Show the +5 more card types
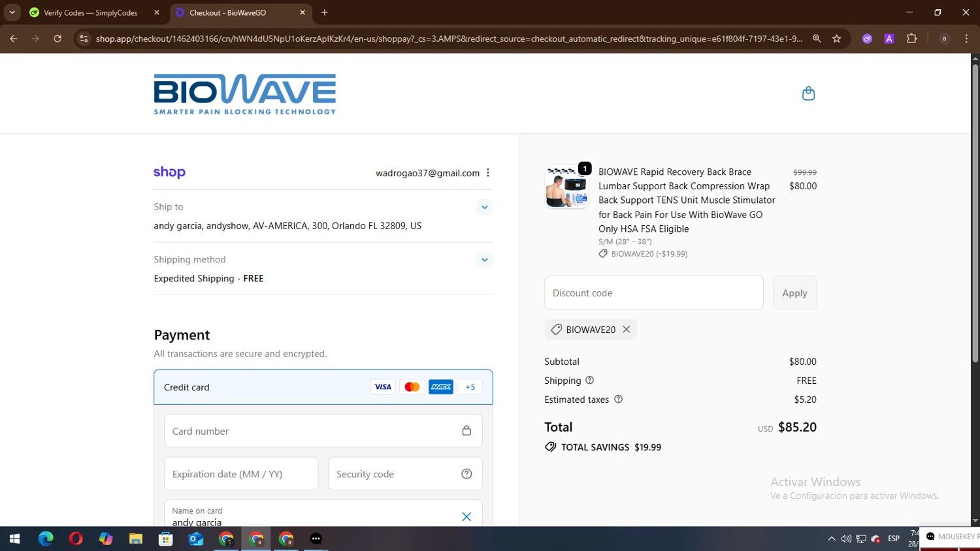The image size is (980, 551). coord(470,387)
